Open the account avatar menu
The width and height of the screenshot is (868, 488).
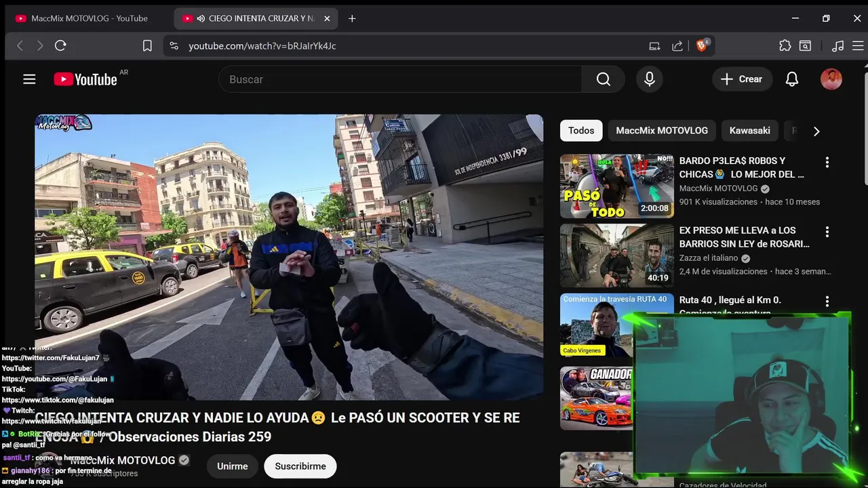pos(831,79)
